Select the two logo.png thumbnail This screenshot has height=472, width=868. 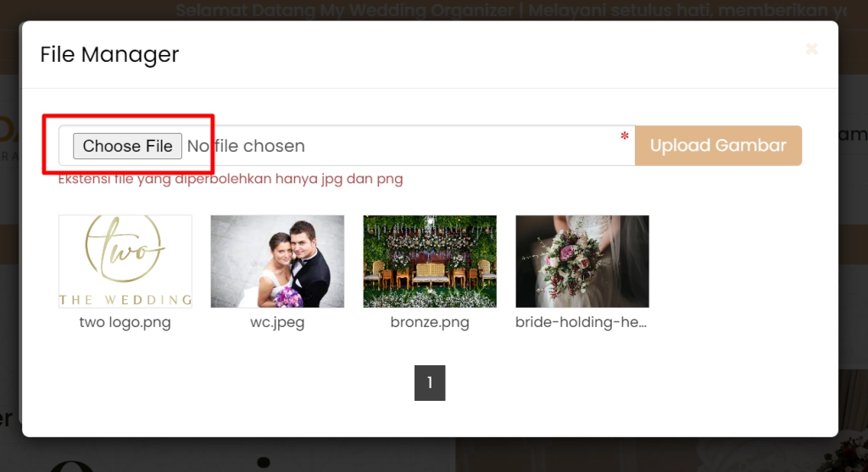125,261
